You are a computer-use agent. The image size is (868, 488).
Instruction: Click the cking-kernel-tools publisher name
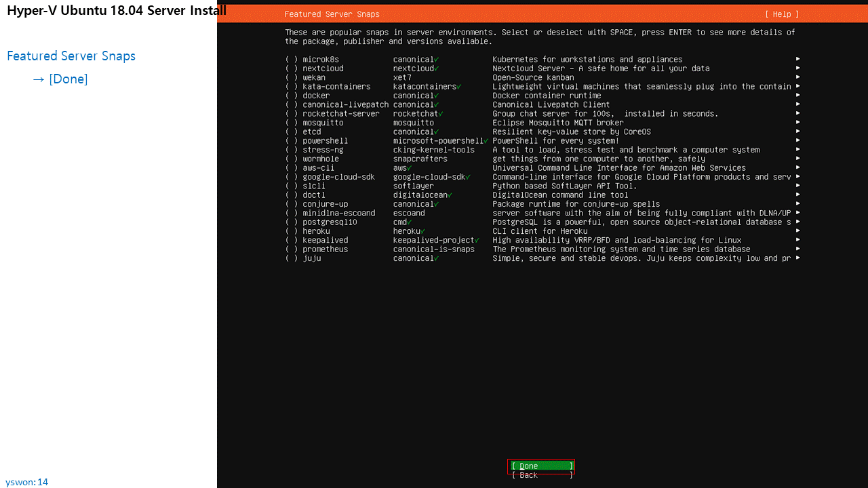[x=434, y=150]
